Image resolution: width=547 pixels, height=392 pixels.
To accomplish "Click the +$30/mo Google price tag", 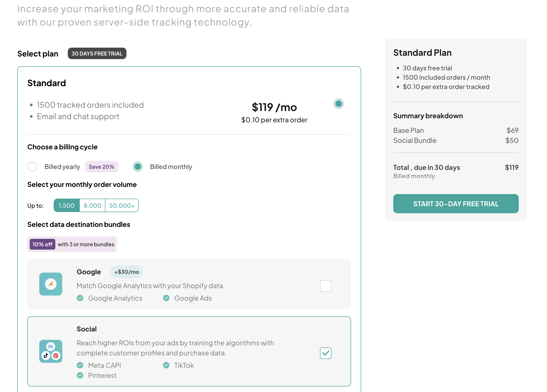I will tap(127, 272).
